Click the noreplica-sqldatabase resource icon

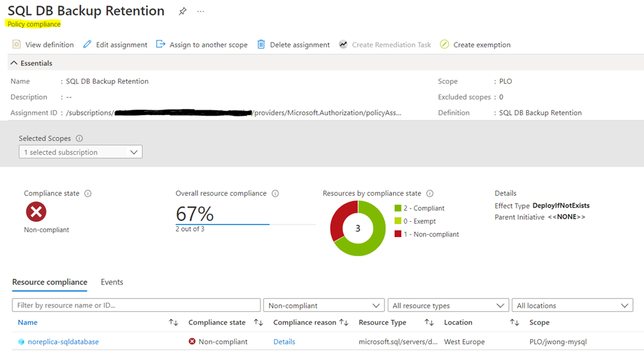coord(21,342)
